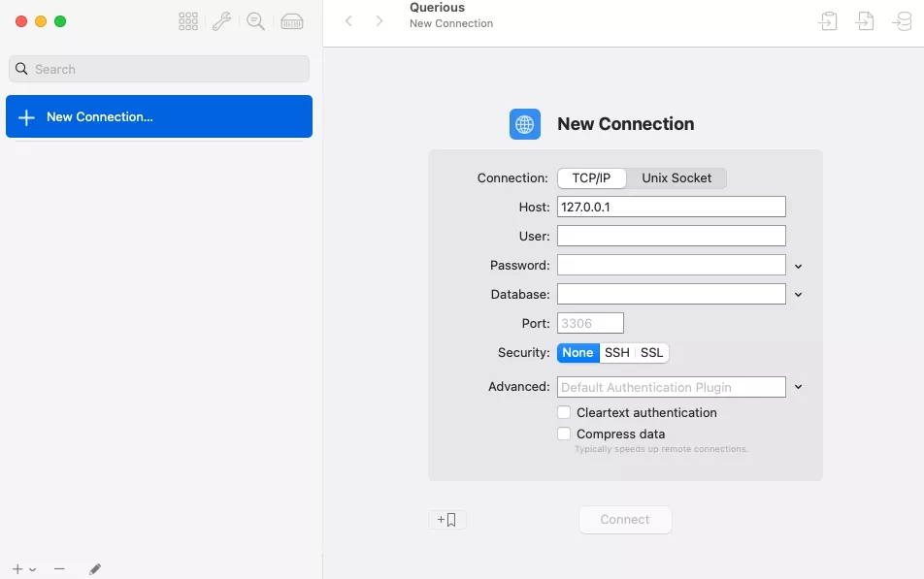Screen dimensions: 924x579
Task: Minimize the window with yellow button
Action: 41,21
